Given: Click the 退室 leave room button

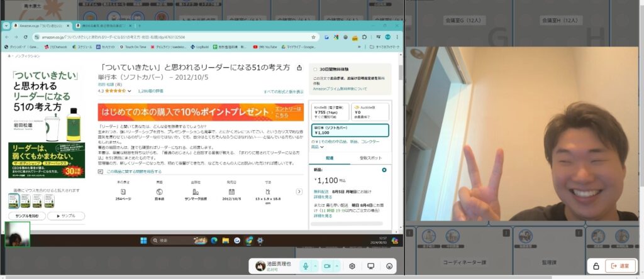Looking at the screenshot, I should (x=620, y=266).
